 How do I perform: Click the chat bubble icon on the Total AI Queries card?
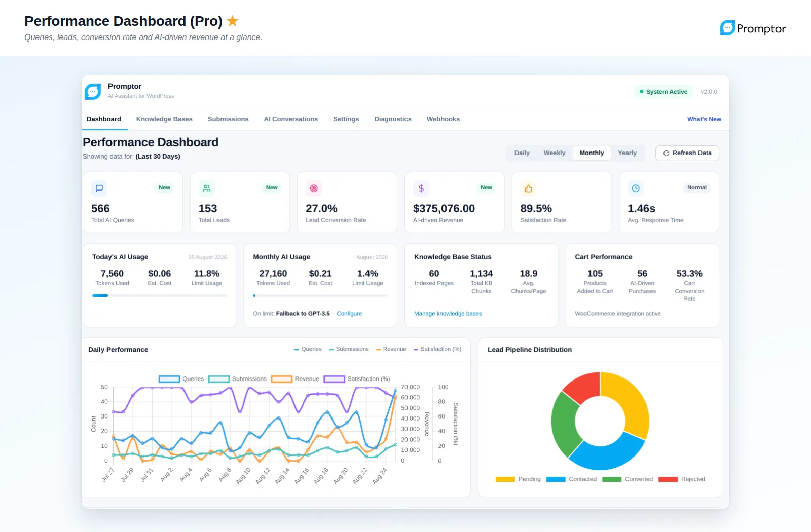point(99,188)
